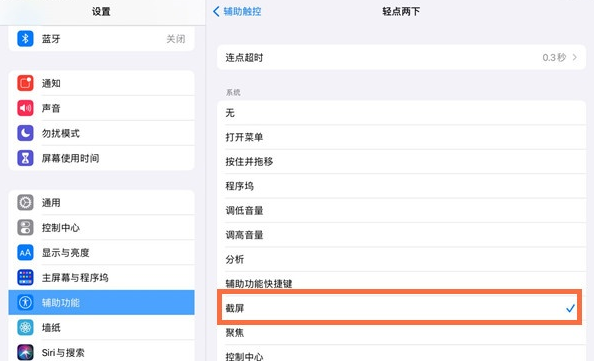Open 控制中心 in the sidebar
The height and width of the screenshot is (361, 594).
click(x=102, y=228)
